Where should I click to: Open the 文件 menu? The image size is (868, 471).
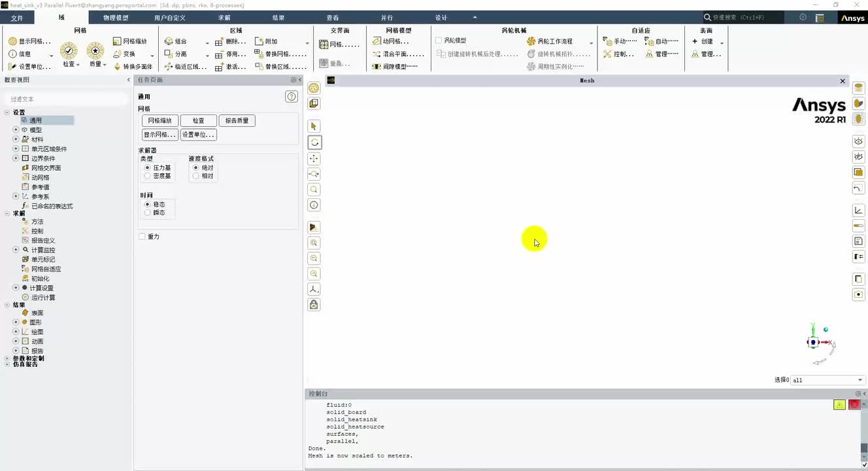[17, 18]
